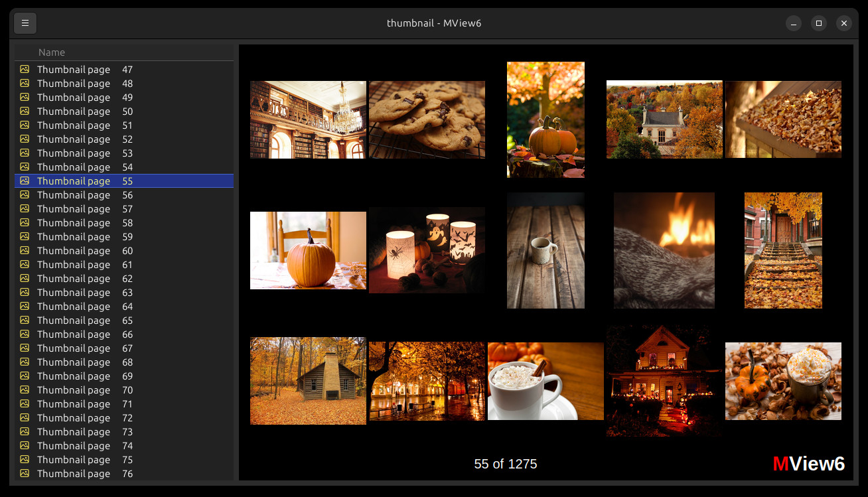Open the pumpkin on table by chair thumbnail

[308, 250]
